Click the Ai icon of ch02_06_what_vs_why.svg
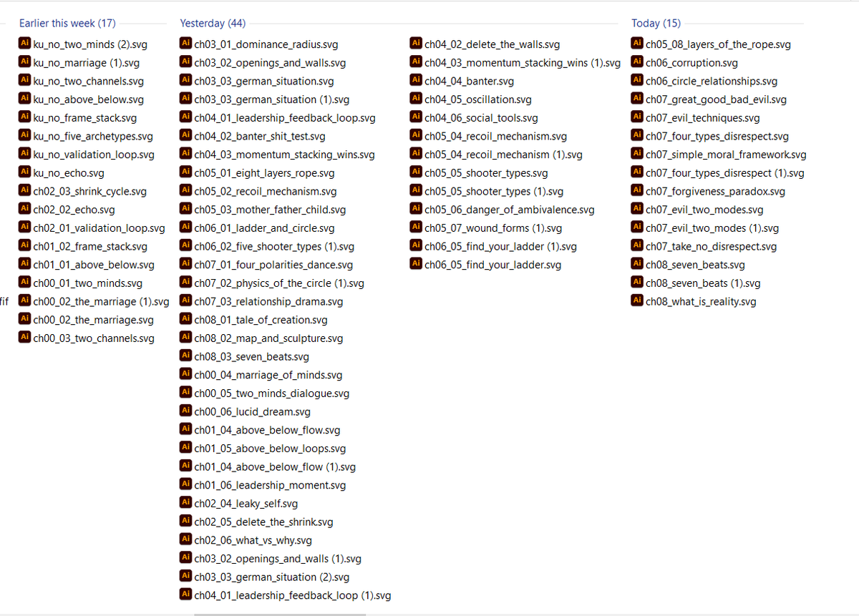Image resolution: width=859 pixels, height=616 pixels. click(x=185, y=540)
